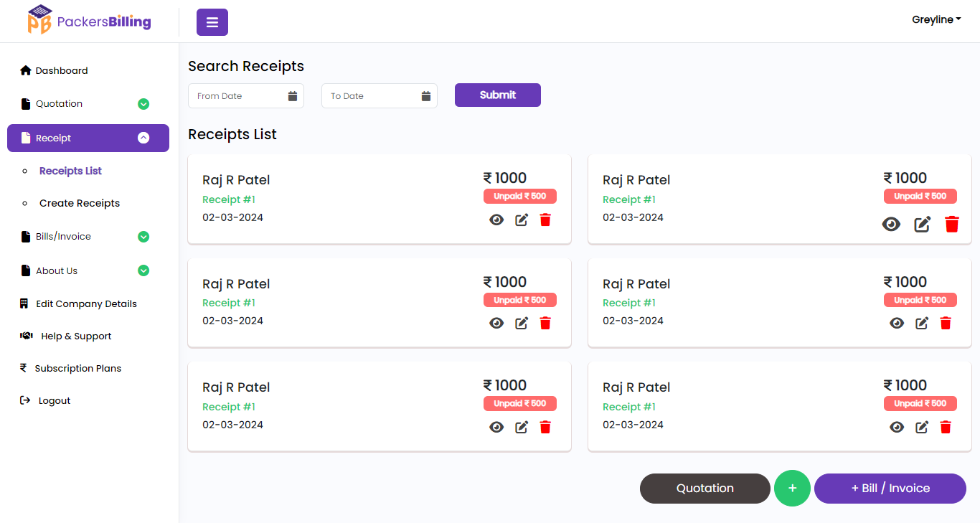980x523 pixels.
Task: Edit the middle-right receipt card
Action: click(x=922, y=323)
